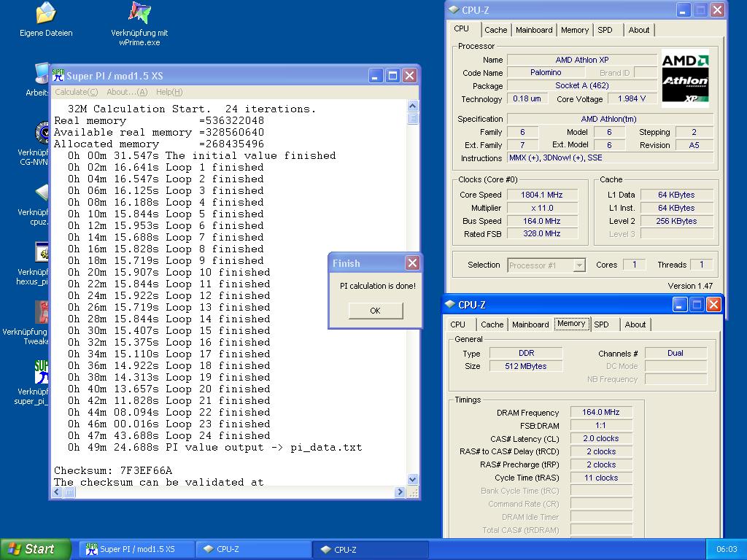Viewport: 747px width, 560px height.
Task: Open the CG-NVN shortcut icon on desktop
Action: 42,133
